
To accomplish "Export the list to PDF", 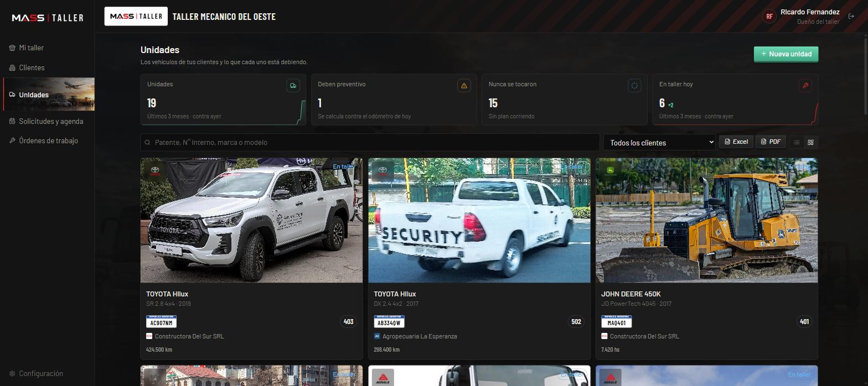I will click(771, 142).
